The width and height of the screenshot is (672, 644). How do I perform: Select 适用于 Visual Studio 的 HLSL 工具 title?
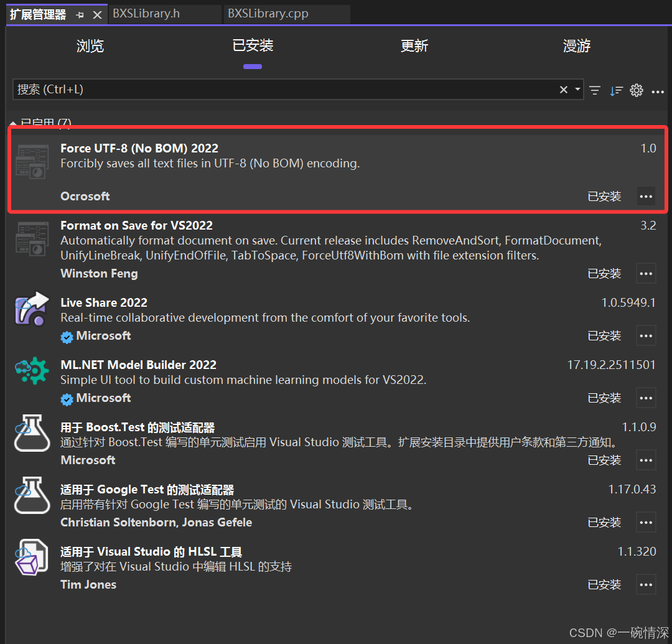click(x=151, y=551)
